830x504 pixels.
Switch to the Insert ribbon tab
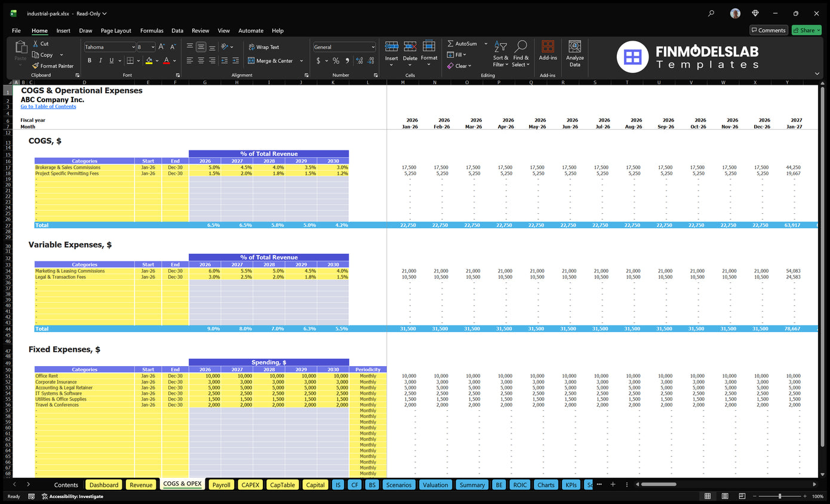tap(63, 30)
